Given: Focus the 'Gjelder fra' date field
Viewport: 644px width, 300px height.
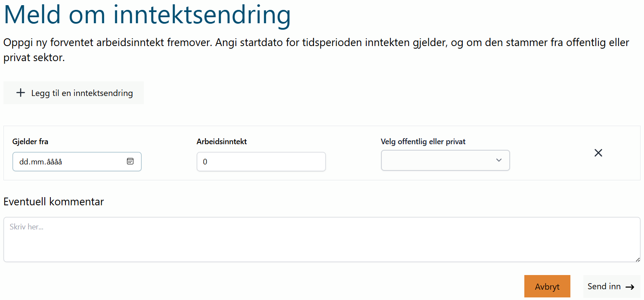Looking at the screenshot, I should coord(77,162).
